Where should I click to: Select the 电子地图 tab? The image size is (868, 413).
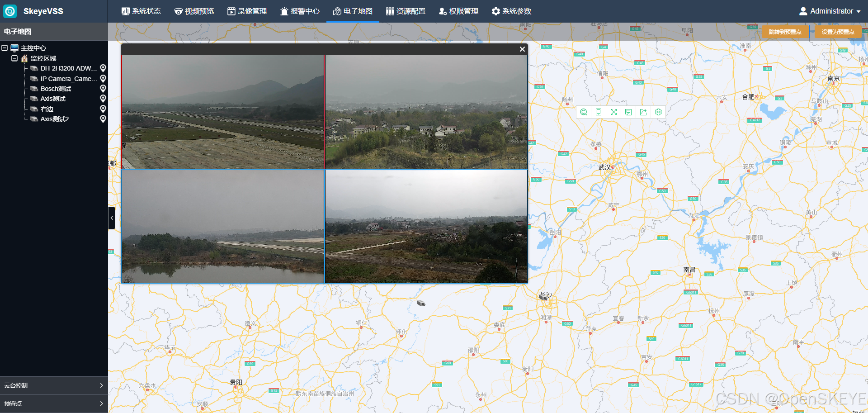(x=353, y=11)
